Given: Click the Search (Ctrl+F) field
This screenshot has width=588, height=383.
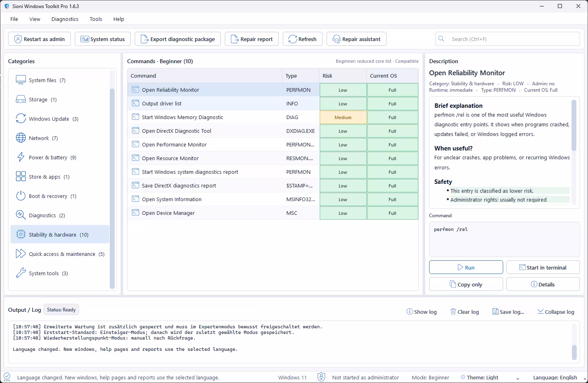Looking at the screenshot, I should [x=507, y=39].
